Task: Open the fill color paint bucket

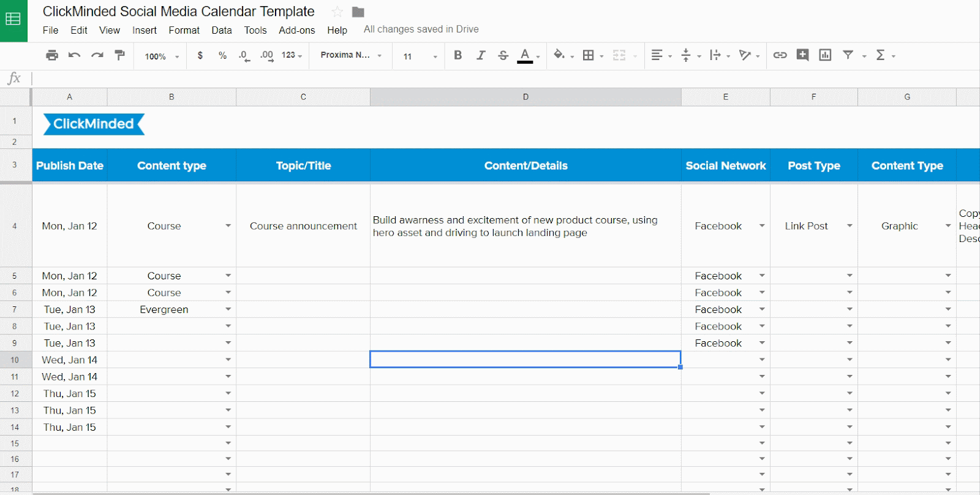Action: click(559, 55)
